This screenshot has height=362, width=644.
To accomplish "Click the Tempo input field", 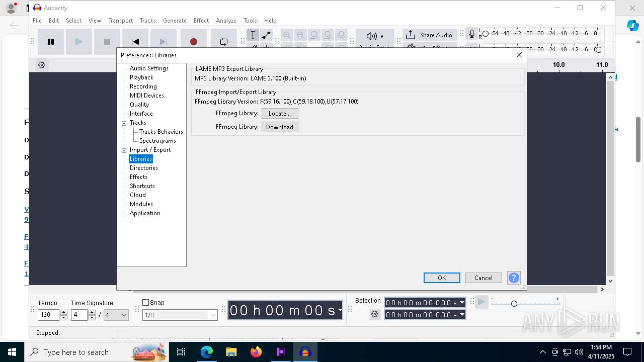I will pyautogui.click(x=49, y=315).
